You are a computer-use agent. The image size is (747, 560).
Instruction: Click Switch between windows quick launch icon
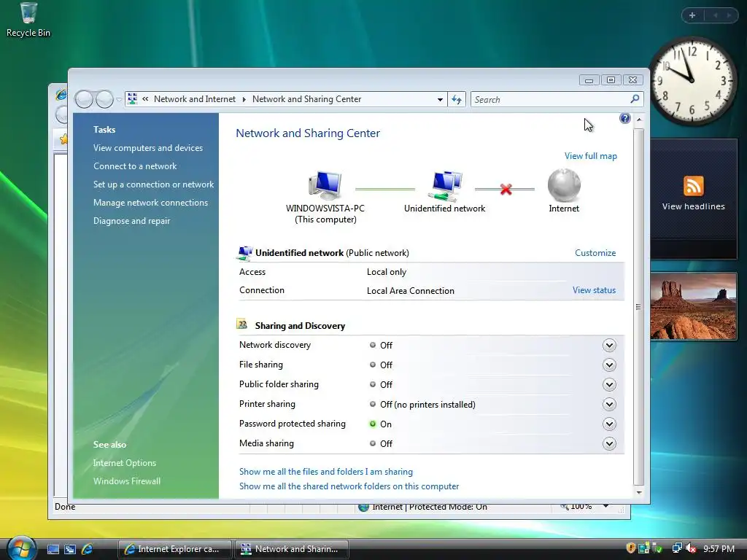[70, 549]
